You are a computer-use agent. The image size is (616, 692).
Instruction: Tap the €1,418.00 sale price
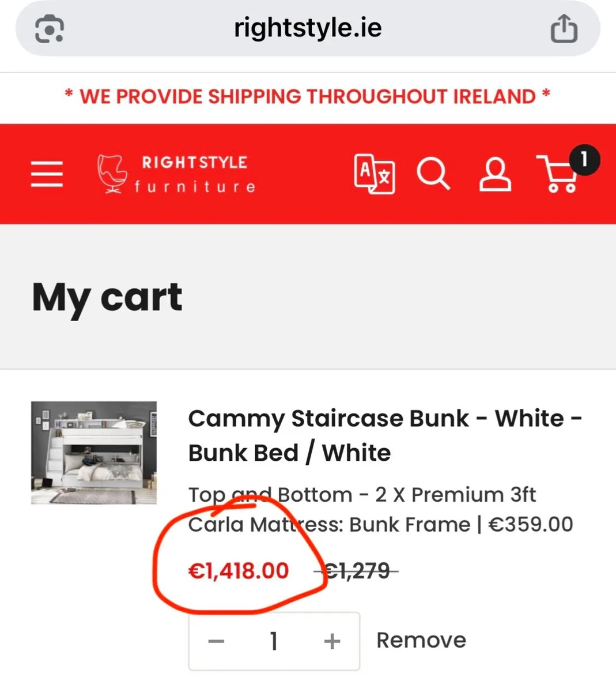coord(239,571)
